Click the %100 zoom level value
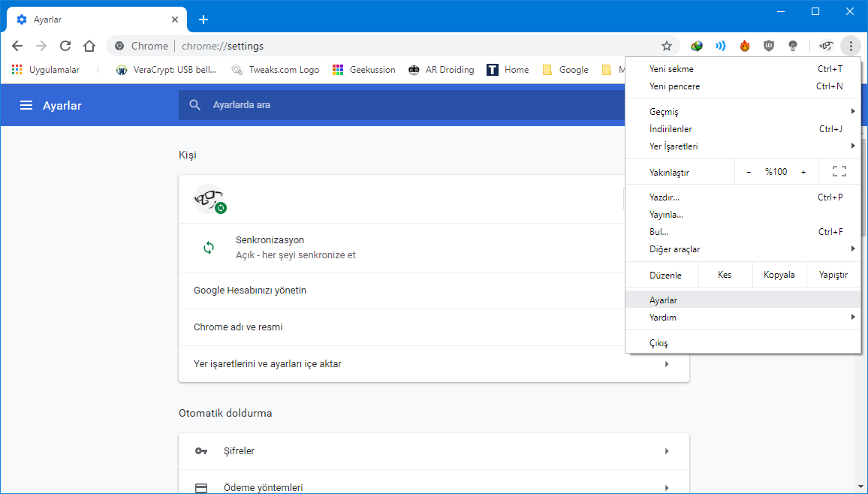The width and height of the screenshot is (868, 494). (776, 172)
